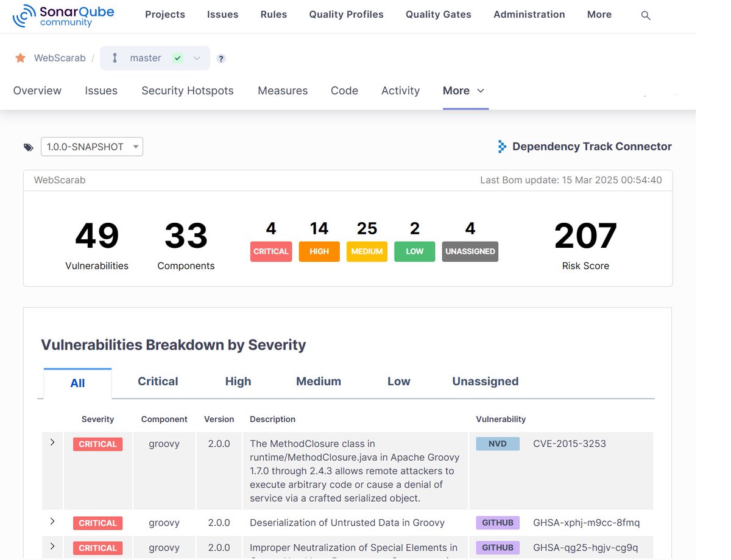Image resolution: width=731 pixels, height=560 pixels.
Task: Switch to project Overview tab
Action: pyautogui.click(x=37, y=91)
